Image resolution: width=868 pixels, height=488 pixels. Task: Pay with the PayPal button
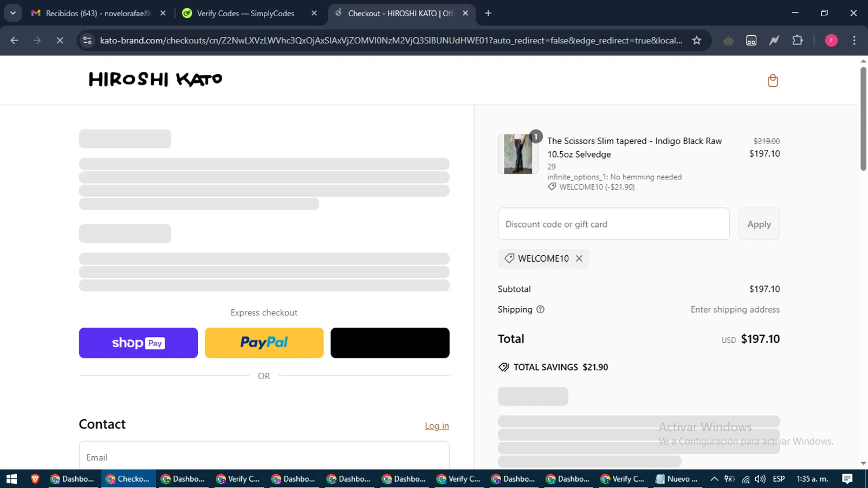264,343
